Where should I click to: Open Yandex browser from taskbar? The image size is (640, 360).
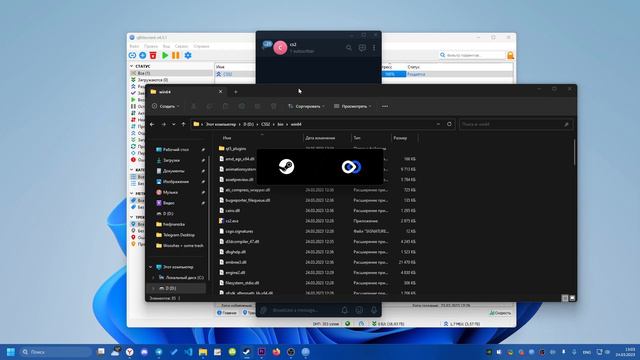pyautogui.click(x=129, y=352)
